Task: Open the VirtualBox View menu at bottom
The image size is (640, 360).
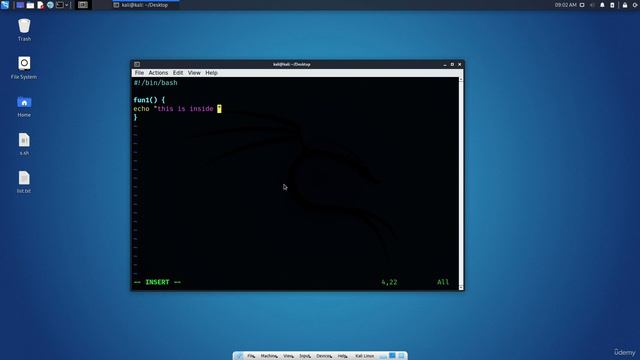Action: [288, 356]
